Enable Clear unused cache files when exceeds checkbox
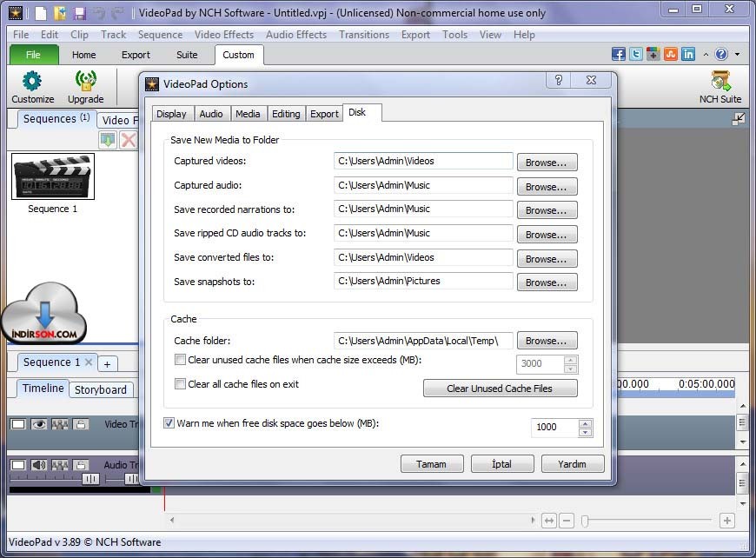 coord(180,360)
